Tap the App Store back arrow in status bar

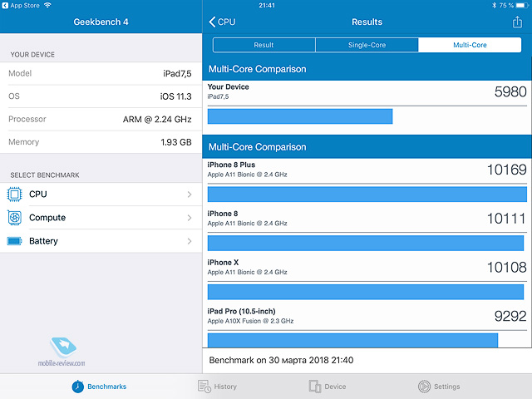point(5,6)
